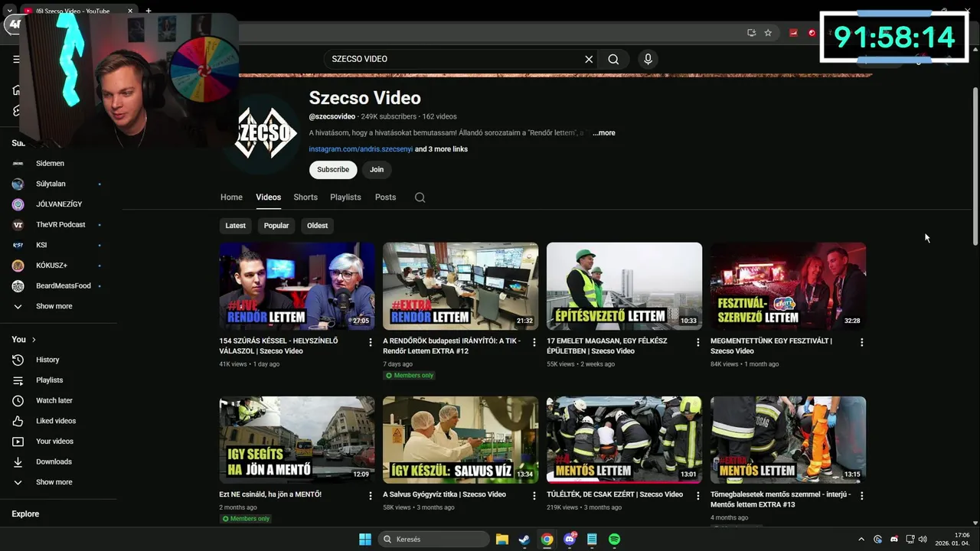The height and width of the screenshot is (551, 980).
Task: Clear the YouTube search box text
Action: coord(589,59)
